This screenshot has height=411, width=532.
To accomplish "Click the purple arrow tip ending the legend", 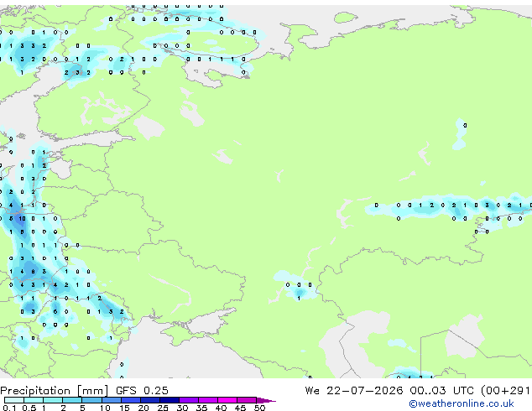I will 266,400.
